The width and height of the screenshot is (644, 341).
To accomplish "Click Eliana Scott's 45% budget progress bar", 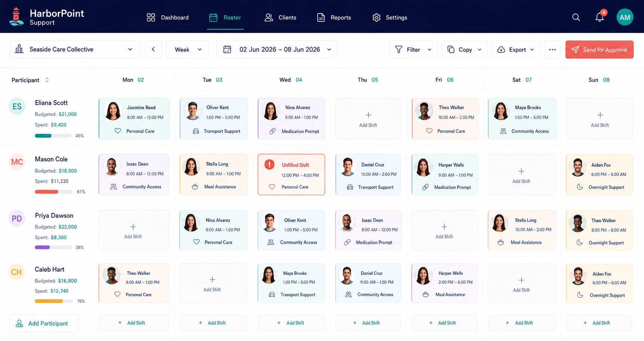I will [x=53, y=136].
